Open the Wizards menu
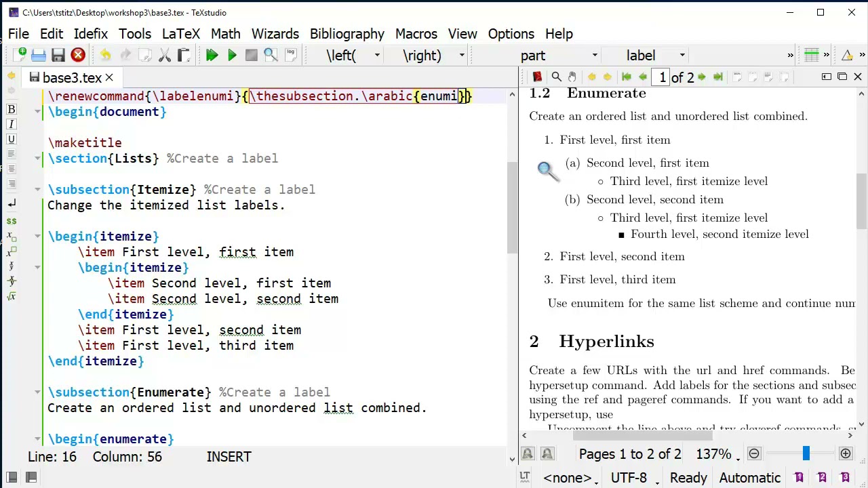This screenshot has height=488, width=868. 275,34
